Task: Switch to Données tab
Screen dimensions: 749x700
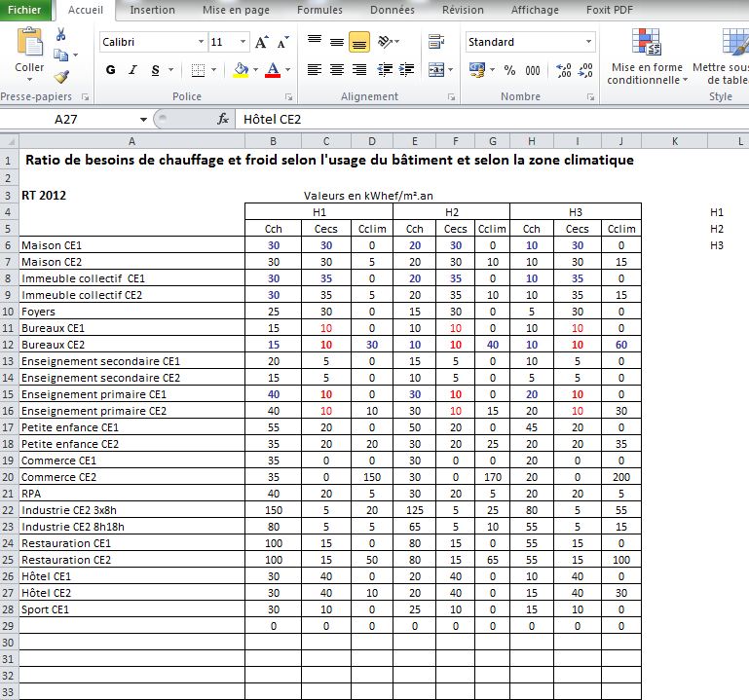Action: pyautogui.click(x=393, y=10)
